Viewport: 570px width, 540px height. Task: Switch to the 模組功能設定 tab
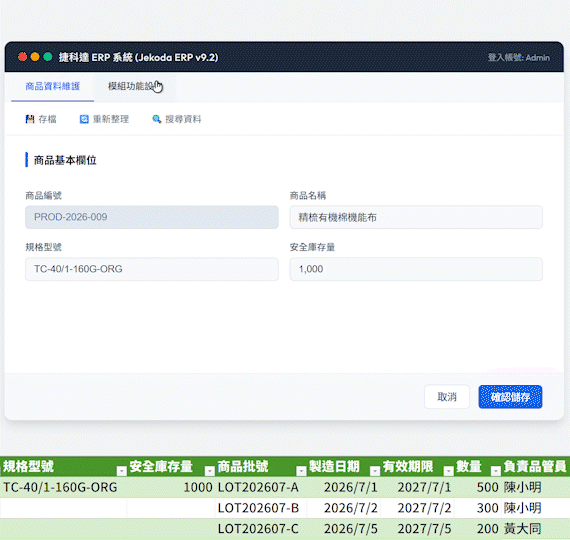tap(135, 87)
